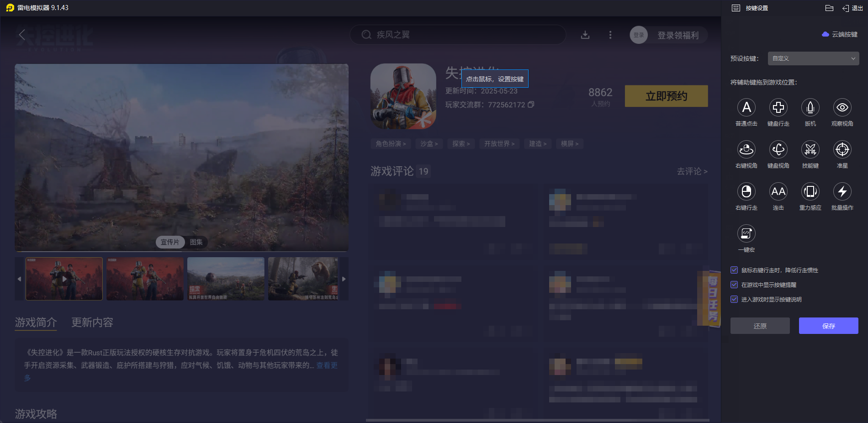Toggle 鼠标右键行走时，降低行走惯性 checkbox
The width and height of the screenshot is (868, 423).
[734, 270]
